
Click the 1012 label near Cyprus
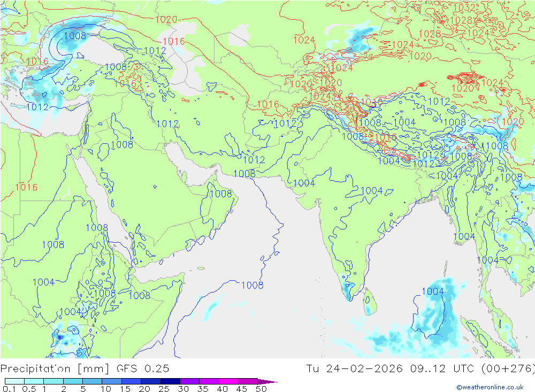tap(37, 107)
